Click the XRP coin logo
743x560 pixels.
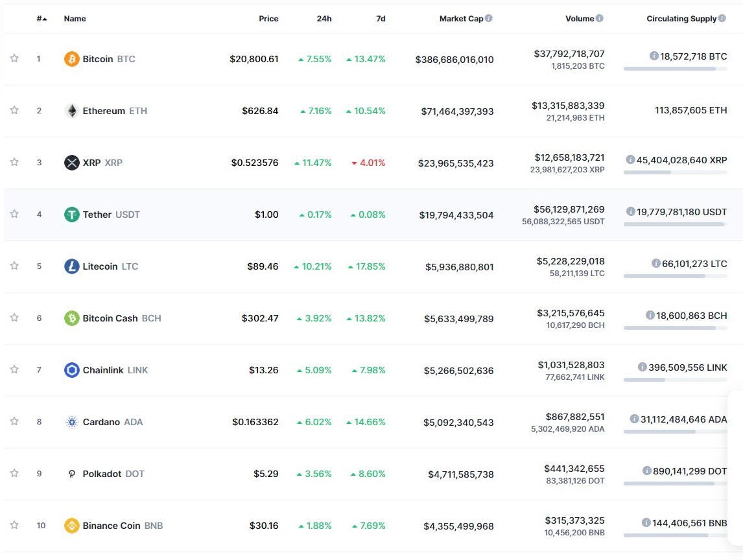tap(71, 162)
